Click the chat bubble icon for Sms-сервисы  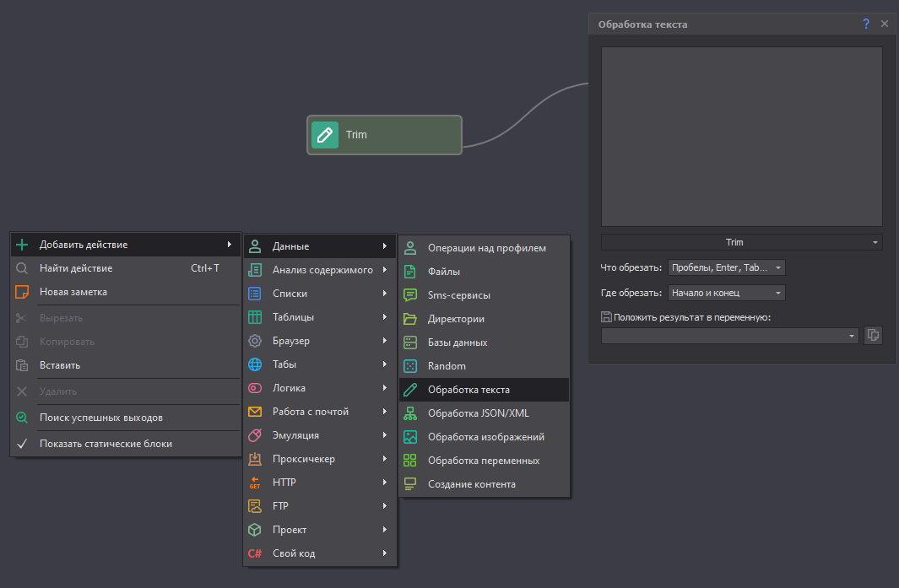coord(410,295)
